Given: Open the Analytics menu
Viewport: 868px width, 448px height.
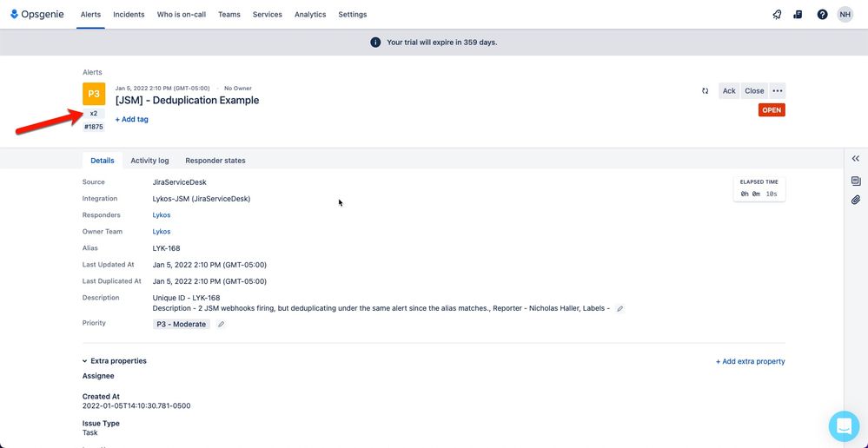Looking at the screenshot, I should tap(310, 15).
